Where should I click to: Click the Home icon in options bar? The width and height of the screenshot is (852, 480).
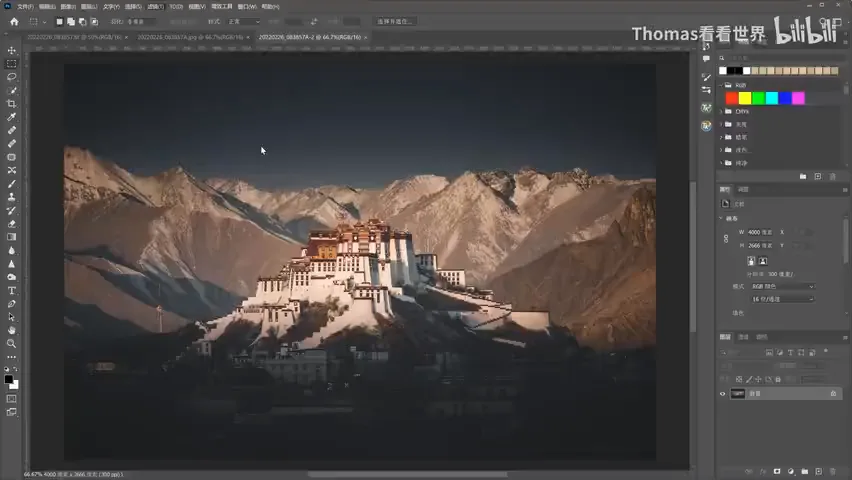click(x=14, y=22)
